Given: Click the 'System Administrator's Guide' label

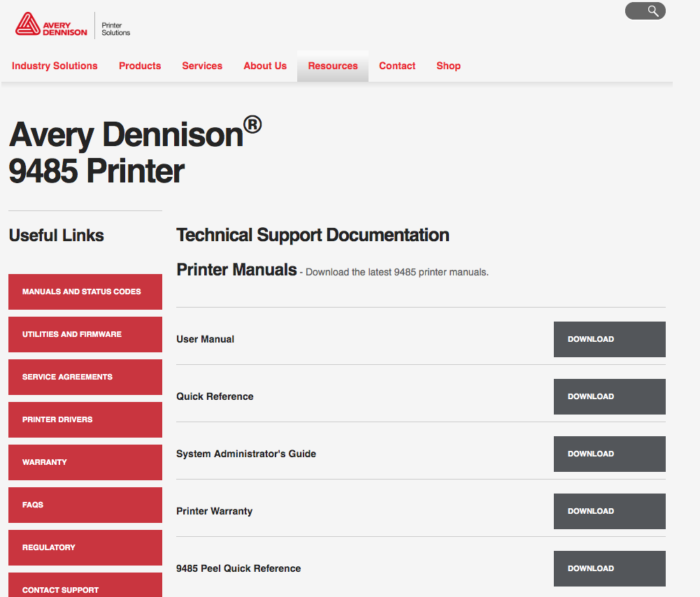Looking at the screenshot, I should (x=246, y=454).
